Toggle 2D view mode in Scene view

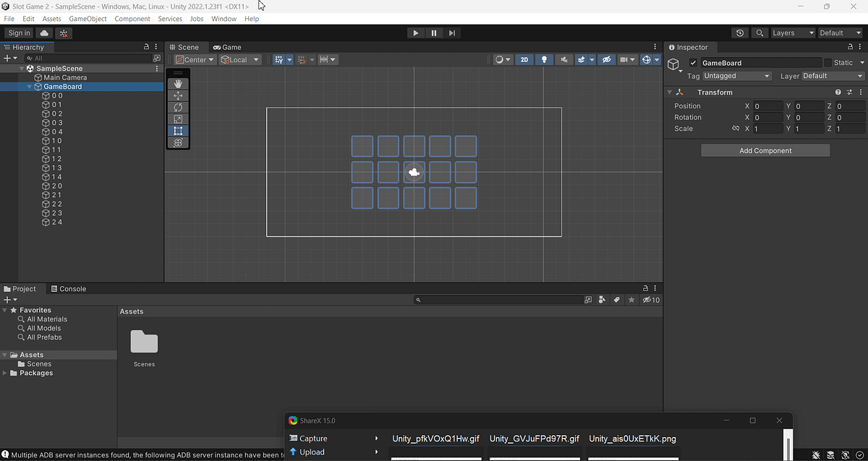click(x=524, y=59)
